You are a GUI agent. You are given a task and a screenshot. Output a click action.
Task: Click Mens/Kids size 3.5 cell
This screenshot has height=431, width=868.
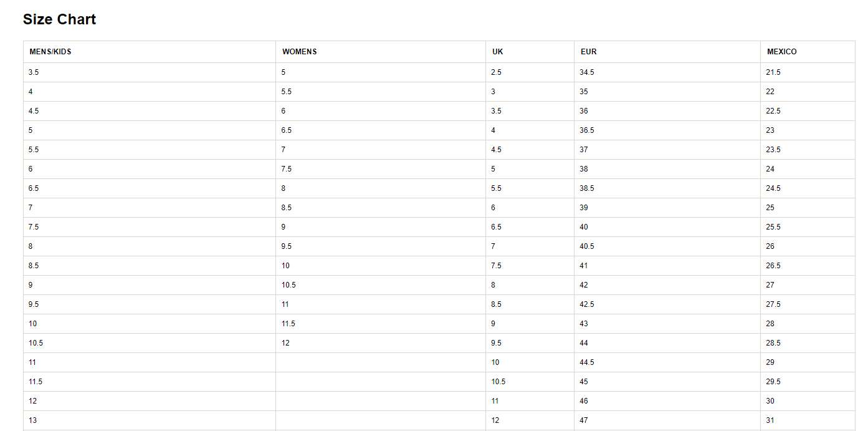(x=34, y=72)
